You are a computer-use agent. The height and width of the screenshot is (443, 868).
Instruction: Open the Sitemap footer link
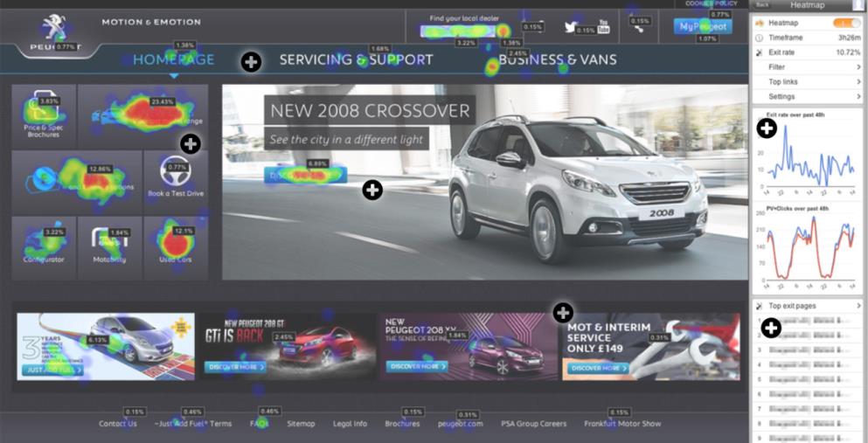pyautogui.click(x=302, y=424)
